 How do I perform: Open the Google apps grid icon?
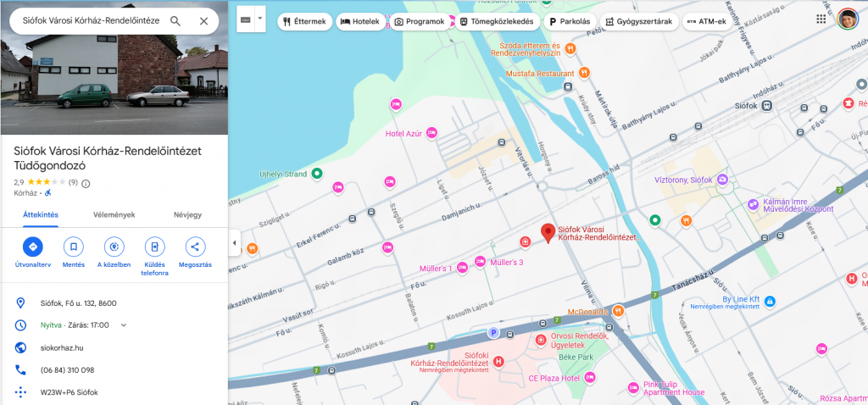click(x=821, y=19)
